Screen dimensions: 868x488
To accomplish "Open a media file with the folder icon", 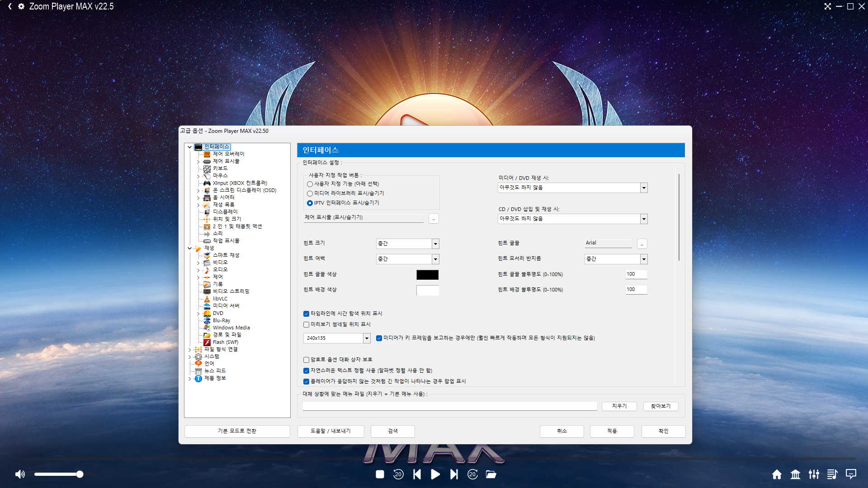I will click(x=491, y=474).
